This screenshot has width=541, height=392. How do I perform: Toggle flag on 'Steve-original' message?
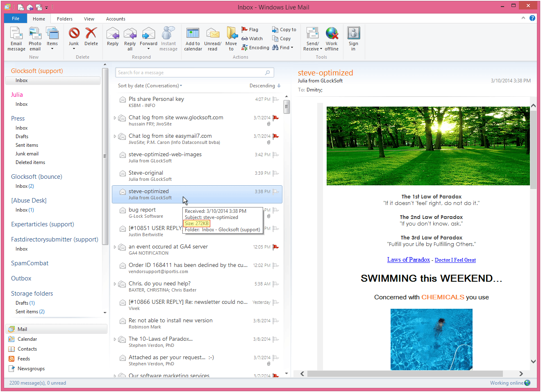276,173
